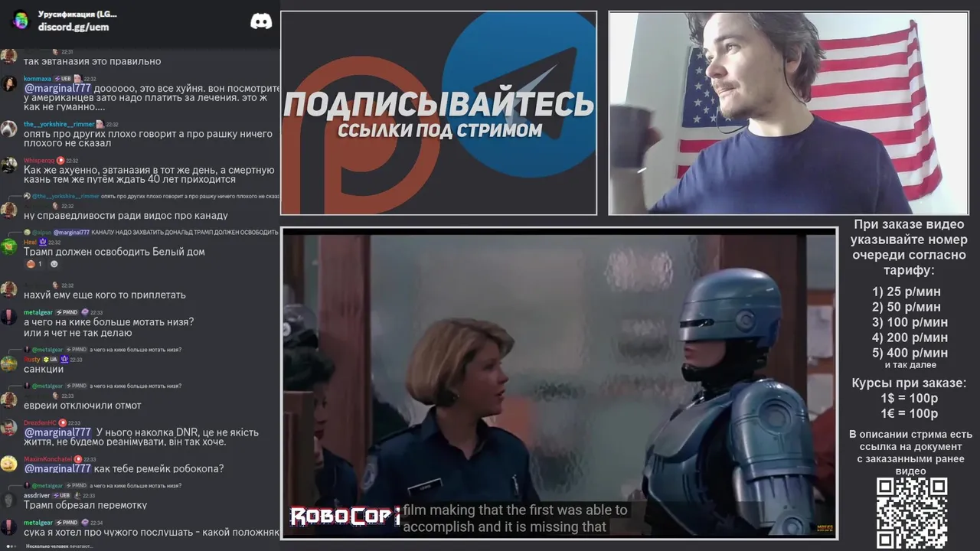Click the username Whisperqq
Viewport: 980px width, 551px height.
(x=39, y=161)
